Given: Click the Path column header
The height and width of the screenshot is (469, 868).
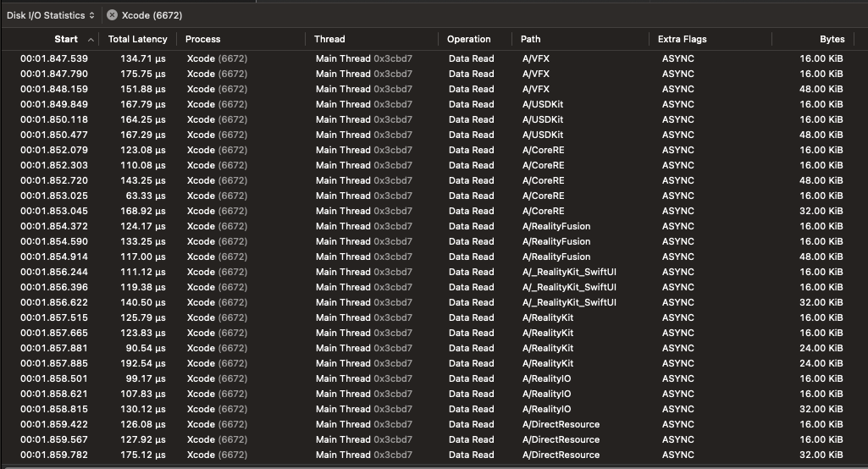Looking at the screenshot, I should point(531,39).
